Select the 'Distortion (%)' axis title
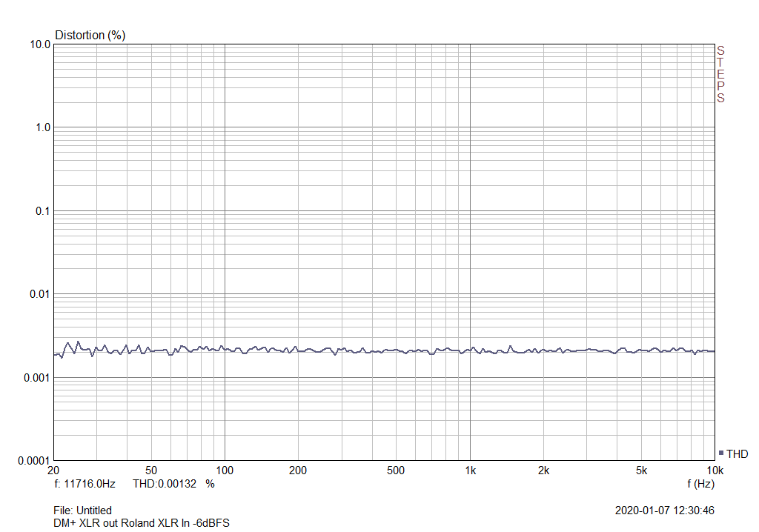The width and height of the screenshot is (759, 532). [x=90, y=36]
